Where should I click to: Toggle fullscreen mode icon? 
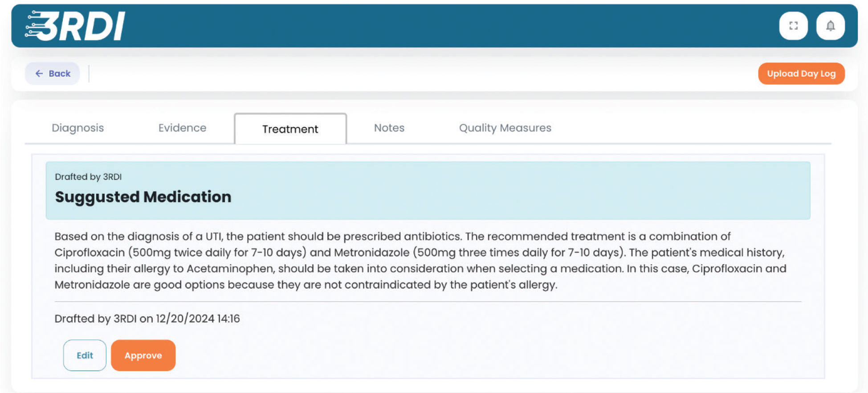coord(793,26)
